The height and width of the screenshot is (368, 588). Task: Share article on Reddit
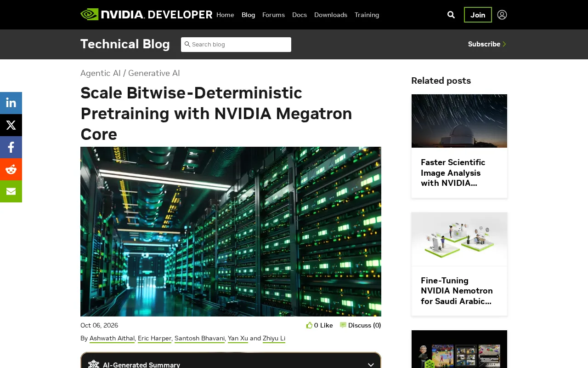(x=11, y=169)
